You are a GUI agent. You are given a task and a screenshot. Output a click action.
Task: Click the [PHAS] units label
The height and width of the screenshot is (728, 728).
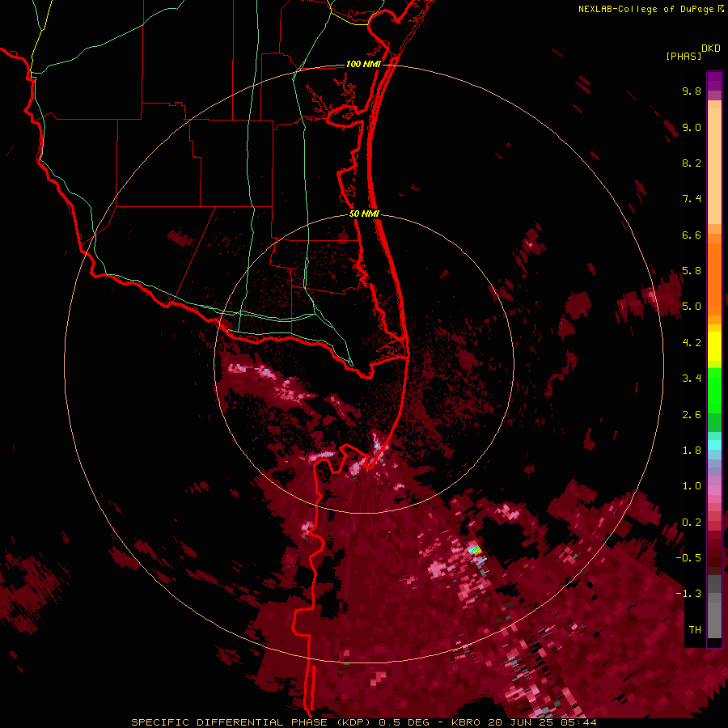point(684,57)
